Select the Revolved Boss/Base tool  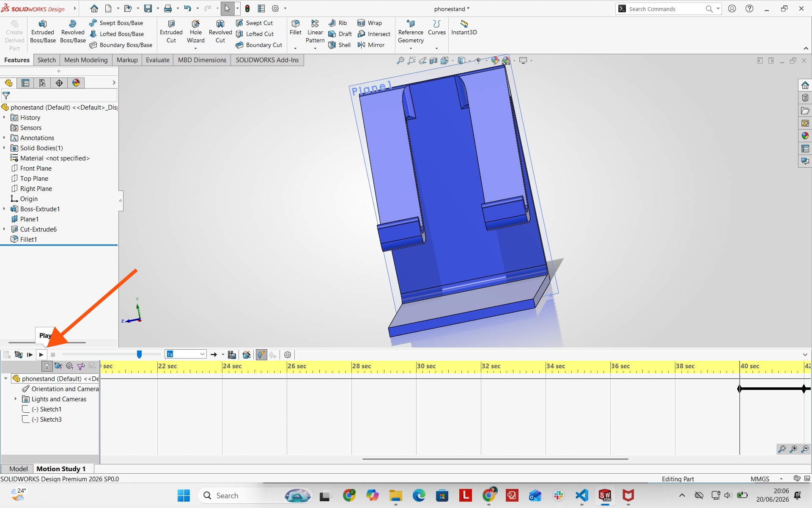[x=73, y=32]
